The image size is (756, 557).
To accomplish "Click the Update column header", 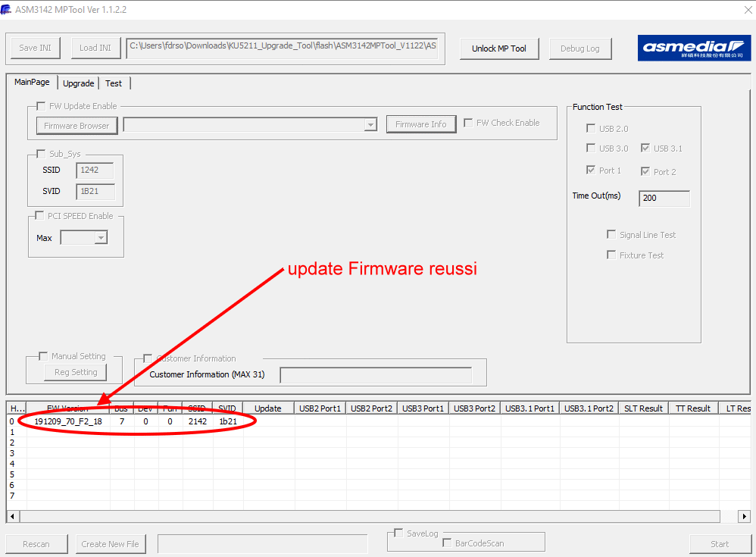I will (x=268, y=408).
